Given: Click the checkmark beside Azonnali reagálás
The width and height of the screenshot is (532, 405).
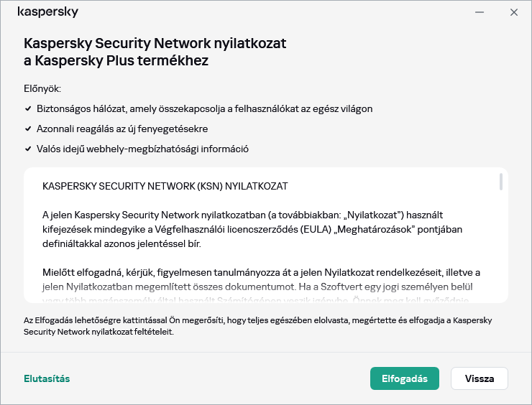Looking at the screenshot, I should tap(27, 129).
